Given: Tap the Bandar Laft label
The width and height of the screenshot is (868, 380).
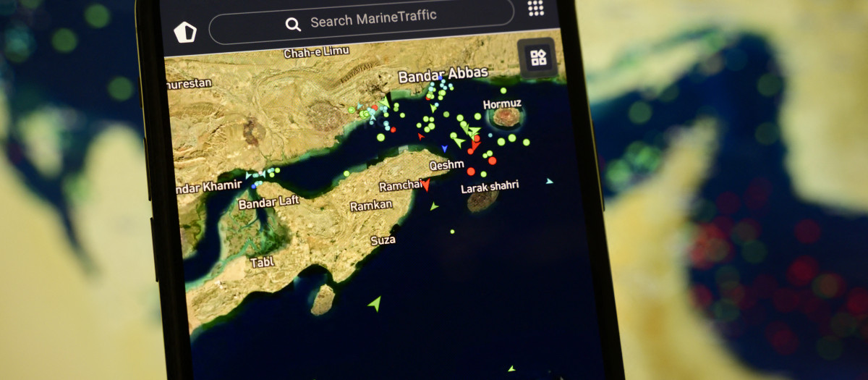Looking at the screenshot, I should 268,204.
